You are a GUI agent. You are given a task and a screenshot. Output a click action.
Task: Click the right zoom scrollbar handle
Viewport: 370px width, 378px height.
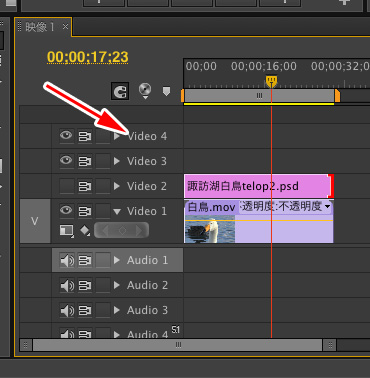pos(330,345)
